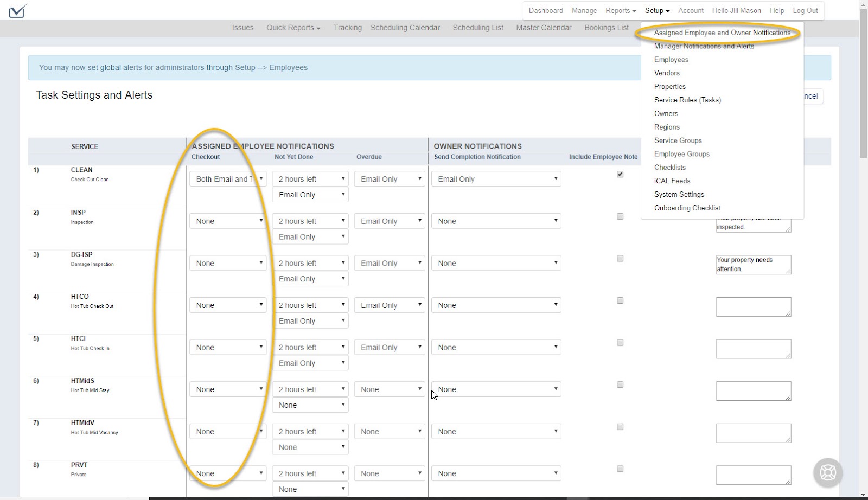Image resolution: width=868 pixels, height=500 pixels.
Task: Click the checkmark logo icon
Action: point(18,10)
